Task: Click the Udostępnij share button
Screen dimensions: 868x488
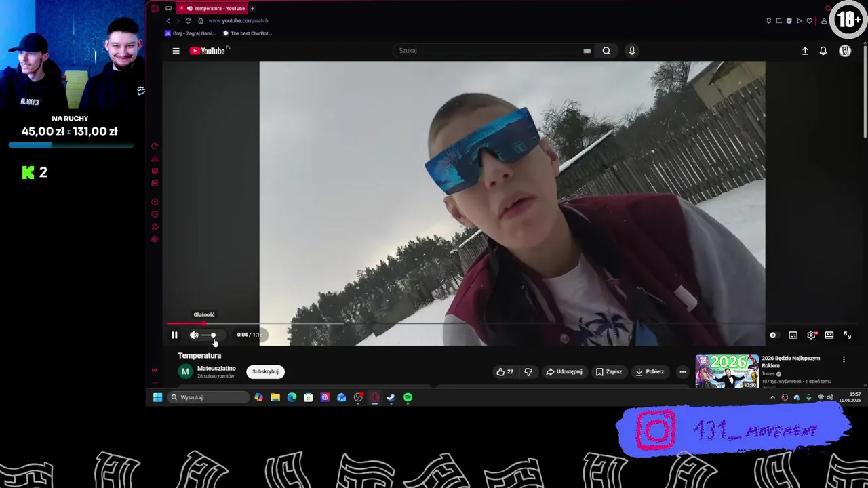Action: click(564, 371)
